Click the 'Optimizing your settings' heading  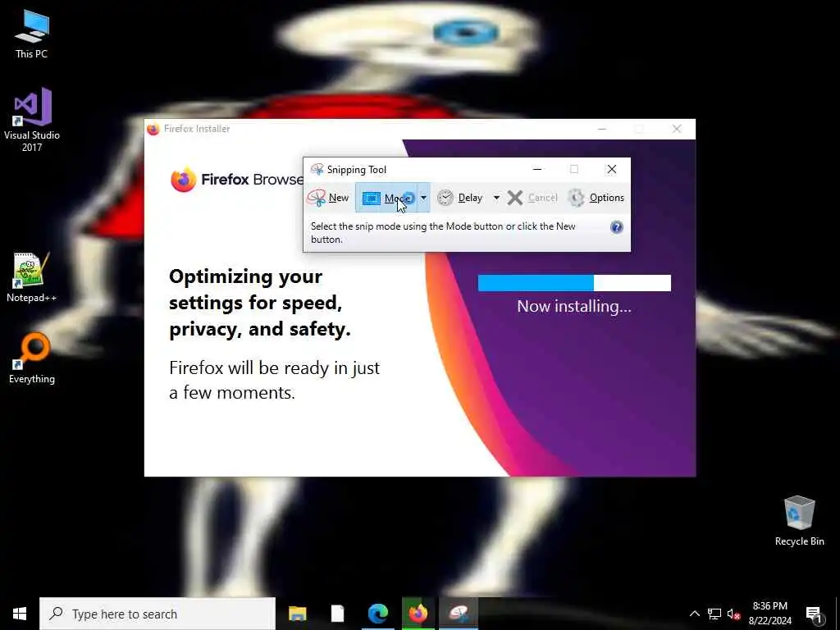point(260,303)
